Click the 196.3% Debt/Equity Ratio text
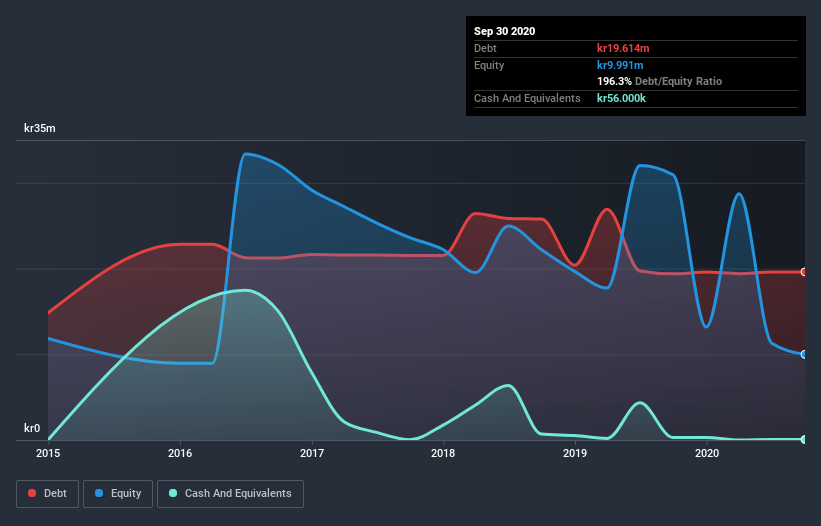 pos(659,81)
